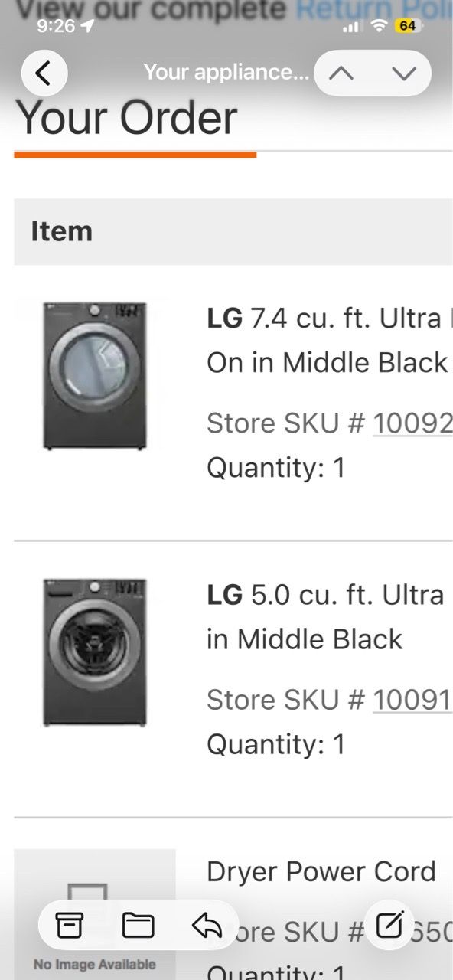The height and width of the screenshot is (980, 453).
Task: Tap the back arrow button
Action: coord(44,73)
